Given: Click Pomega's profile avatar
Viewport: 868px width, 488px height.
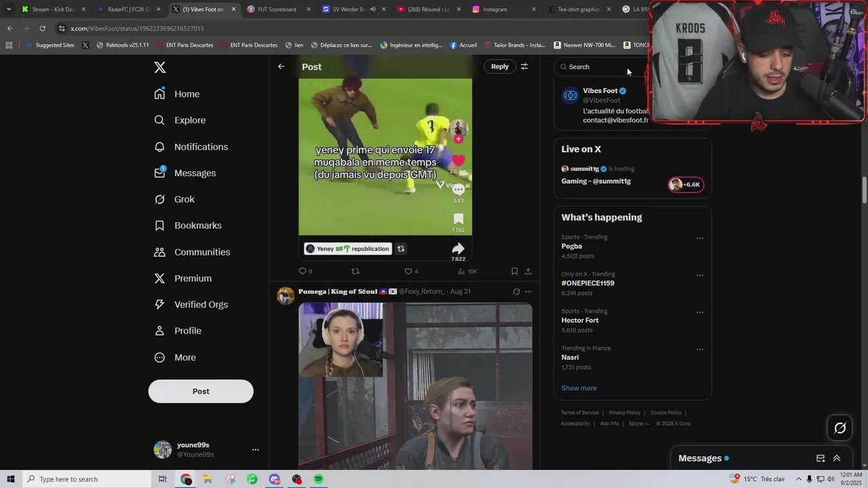Looking at the screenshot, I should pos(285,296).
